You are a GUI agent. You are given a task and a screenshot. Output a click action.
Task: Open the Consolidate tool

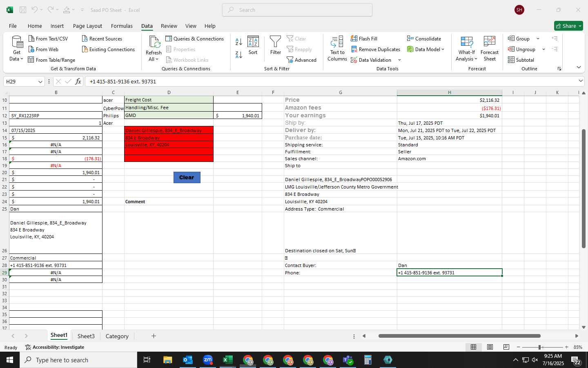coord(424,38)
